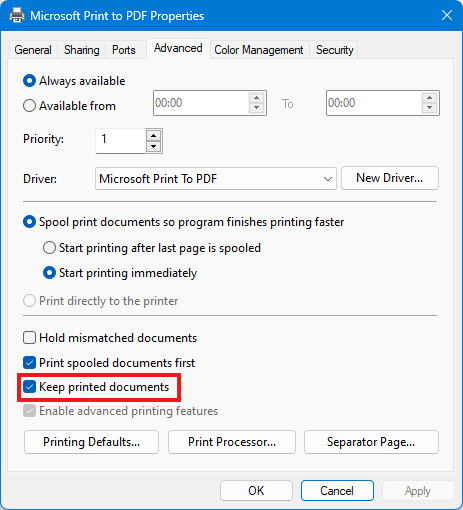Screen dimensions: 463x510
Task: Increase Priority with the up arrow
Action: coord(153,135)
